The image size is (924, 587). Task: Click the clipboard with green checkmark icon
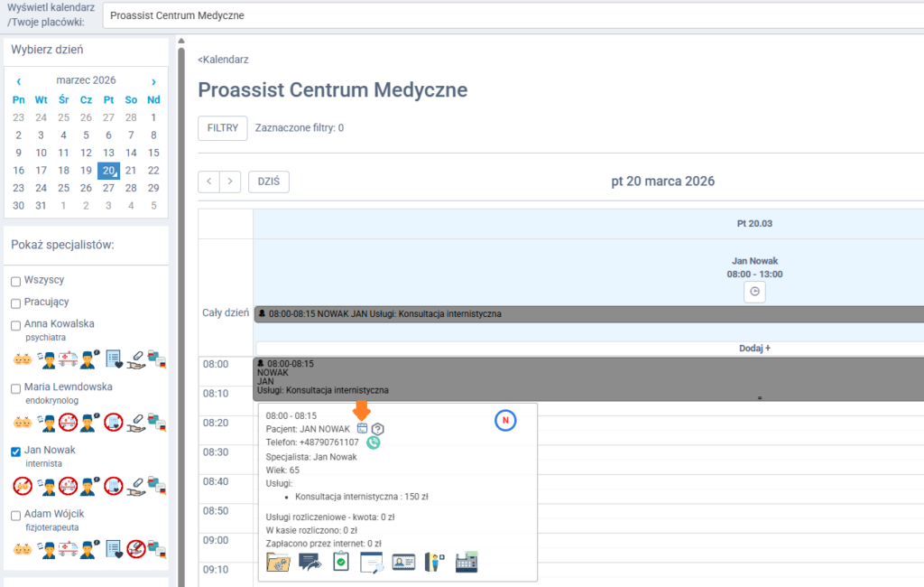(x=341, y=561)
